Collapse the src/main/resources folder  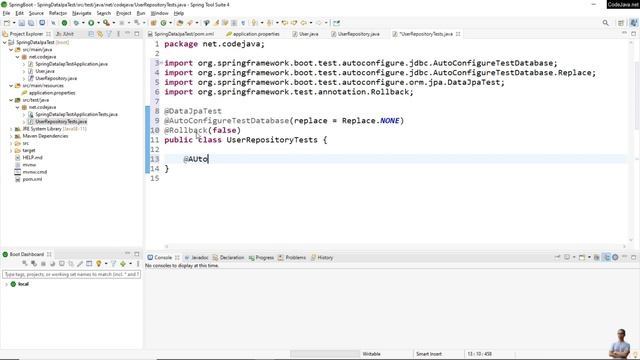coord(11,85)
